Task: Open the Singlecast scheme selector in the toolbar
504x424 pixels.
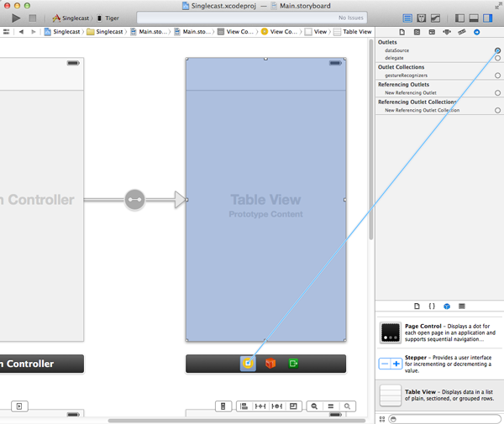Action: pos(71,18)
